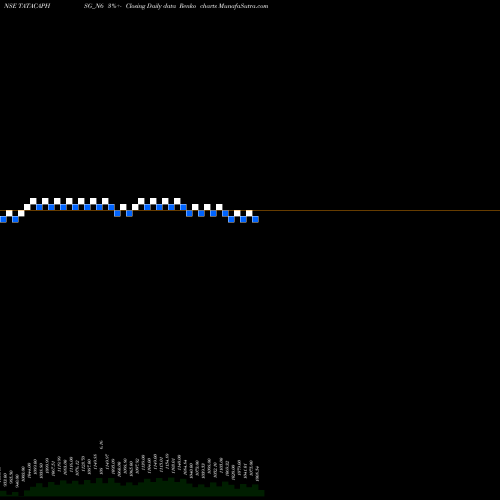This screenshot has width=500, height=500.
Task: Click the Closing Daily data label
Action: [151, 6]
